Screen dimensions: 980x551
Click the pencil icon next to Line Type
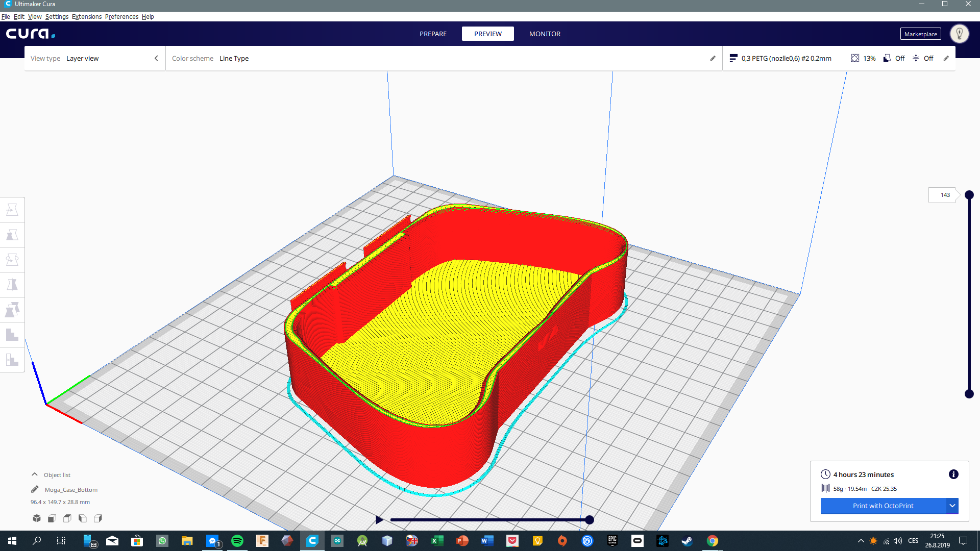tap(713, 58)
